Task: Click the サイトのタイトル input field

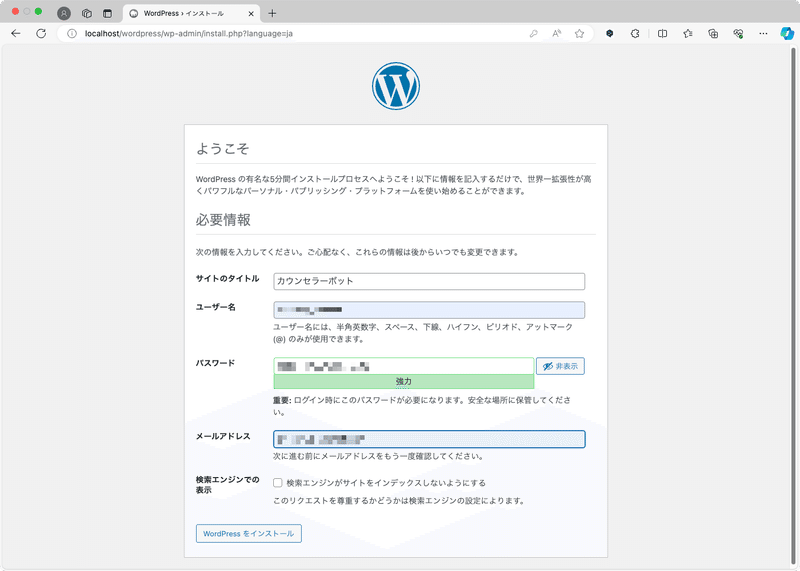Action: (x=429, y=281)
